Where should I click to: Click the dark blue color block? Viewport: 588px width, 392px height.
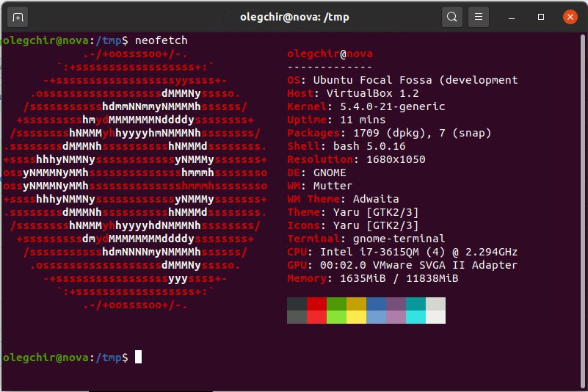tap(376, 304)
